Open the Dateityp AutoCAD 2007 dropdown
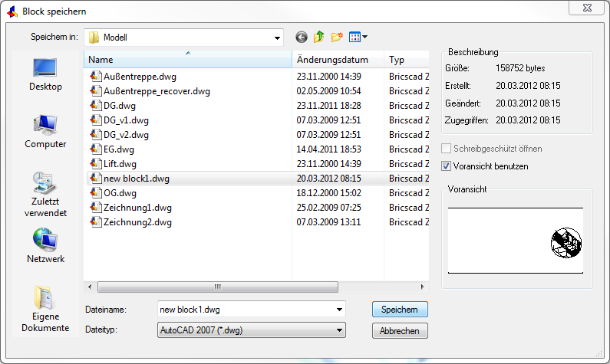Image resolution: width=610 pixels, height=364 pixels. [x=252, y=330]
